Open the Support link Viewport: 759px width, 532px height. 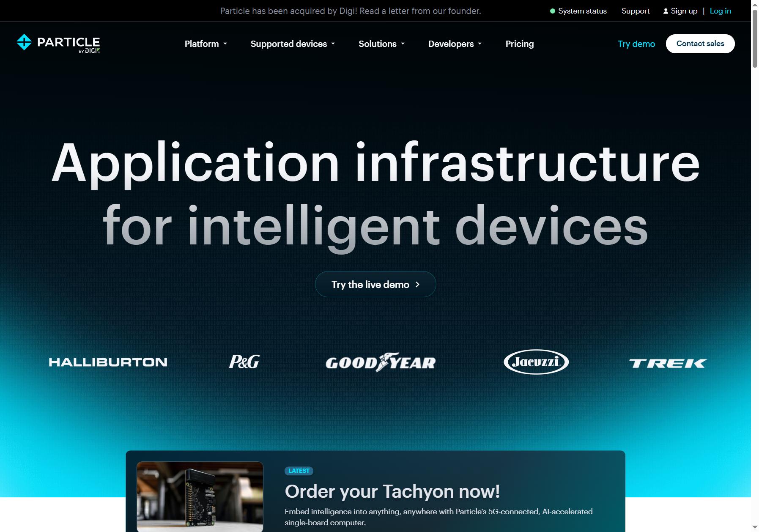[x=635, y=11]
